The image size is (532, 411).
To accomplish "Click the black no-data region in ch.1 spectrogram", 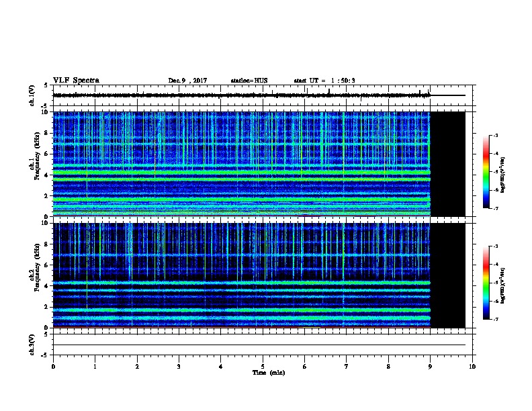I will tap(448, 164).
